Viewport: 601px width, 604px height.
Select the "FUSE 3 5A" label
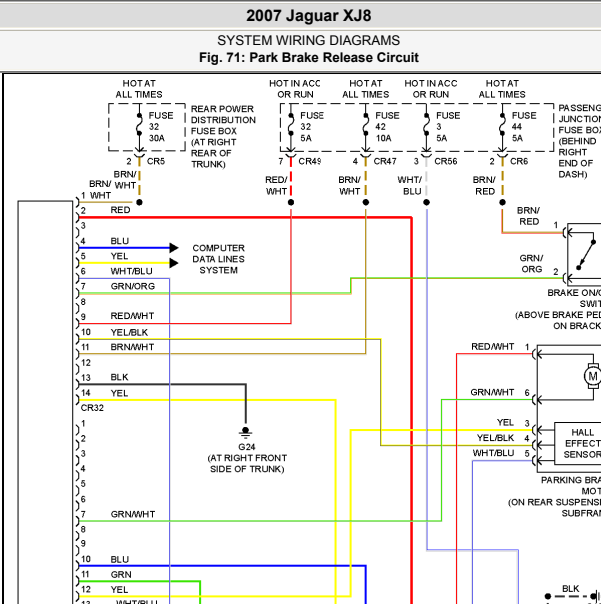point(448,127)
